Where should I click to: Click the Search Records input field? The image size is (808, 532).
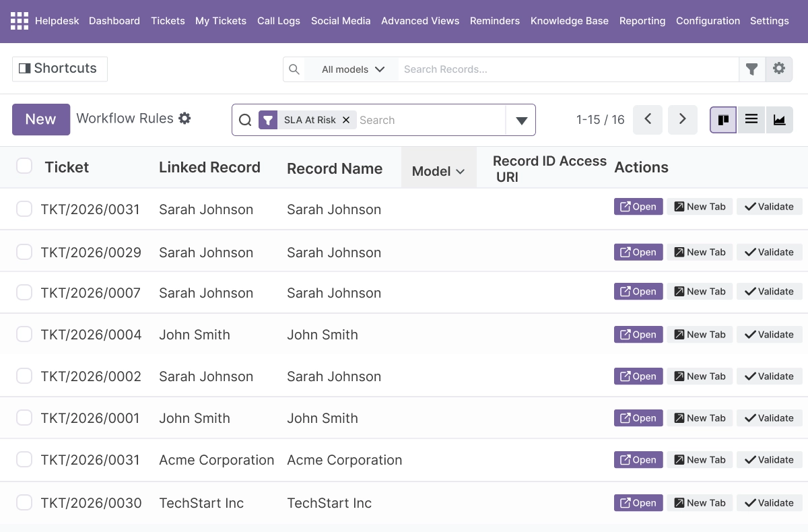click(x=568, y=69)
